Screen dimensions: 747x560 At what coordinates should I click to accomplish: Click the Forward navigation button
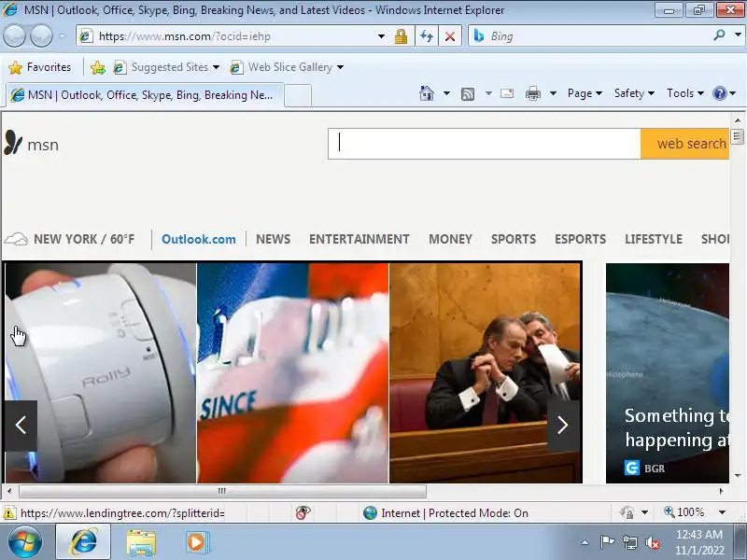(41, 36)
